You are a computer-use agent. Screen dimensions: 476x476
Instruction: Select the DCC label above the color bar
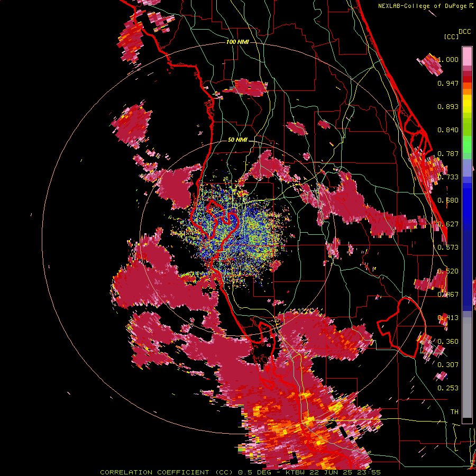pyautogui.click(x=464, y=32)
